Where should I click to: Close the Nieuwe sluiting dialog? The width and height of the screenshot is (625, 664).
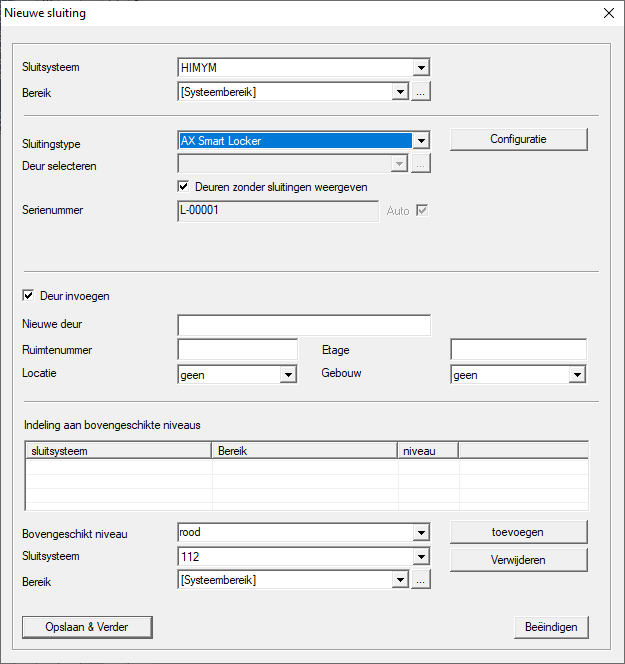[607, 13]
